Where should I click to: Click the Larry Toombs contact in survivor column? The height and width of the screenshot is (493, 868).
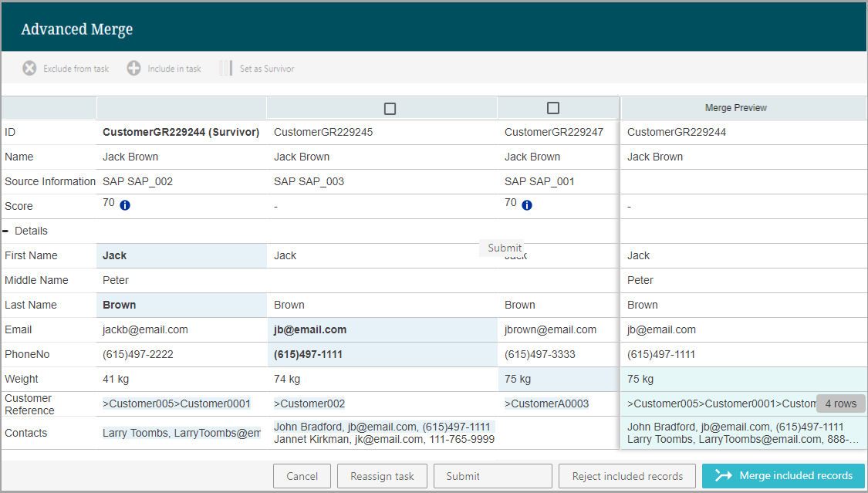(x=181, y=433)
